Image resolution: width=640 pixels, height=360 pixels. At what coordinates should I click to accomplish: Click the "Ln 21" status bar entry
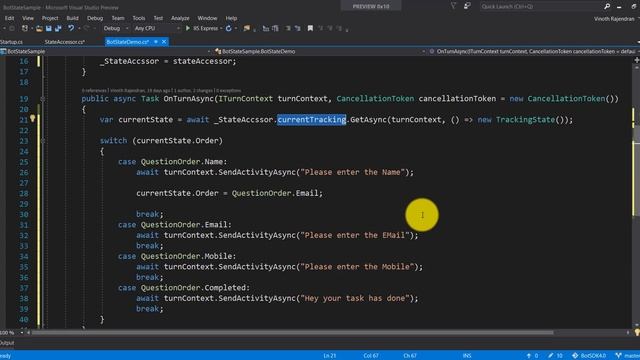pos(330,356)
